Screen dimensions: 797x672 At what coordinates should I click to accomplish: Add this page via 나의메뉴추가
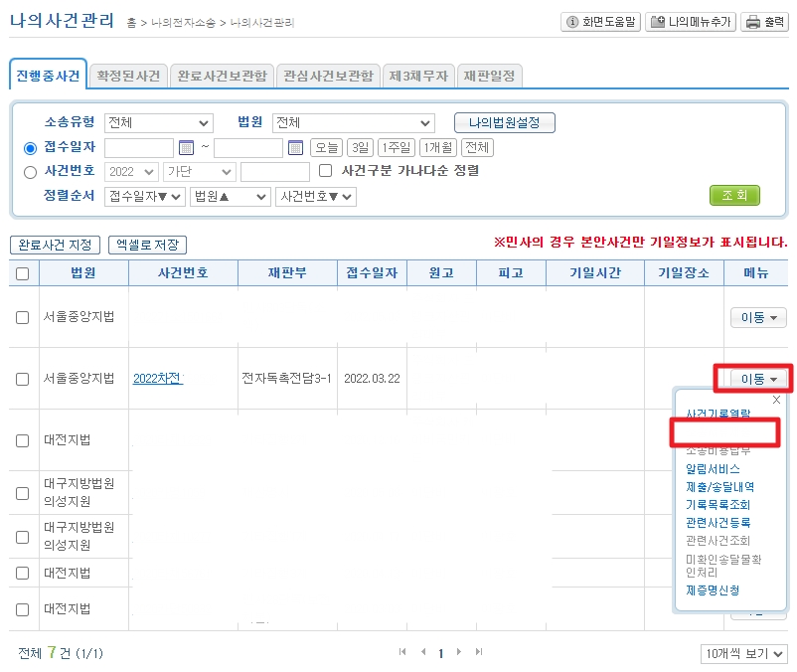[691, 22]
